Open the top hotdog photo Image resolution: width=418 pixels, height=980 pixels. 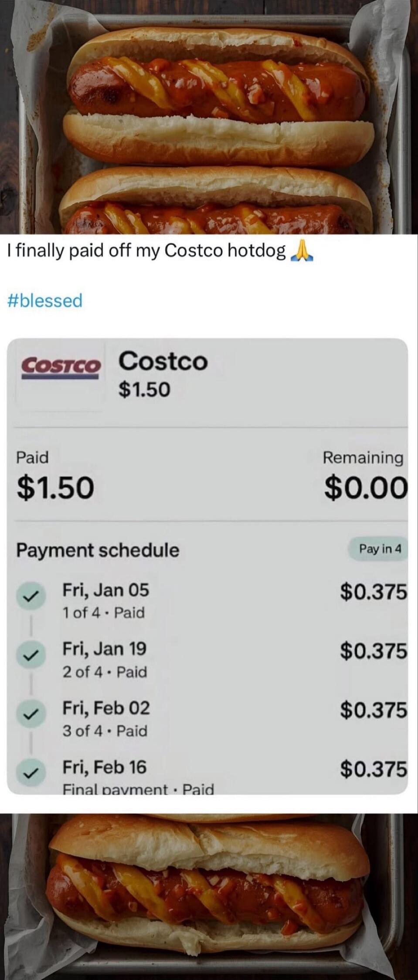coord(209,118)
